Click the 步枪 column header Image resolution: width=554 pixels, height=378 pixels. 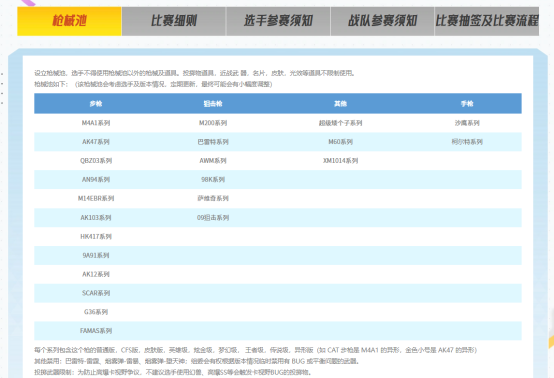[x=96, y=104]
